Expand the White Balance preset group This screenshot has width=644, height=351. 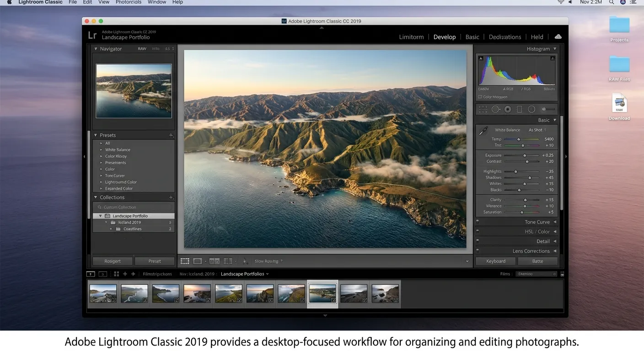[x=101, y=149]
